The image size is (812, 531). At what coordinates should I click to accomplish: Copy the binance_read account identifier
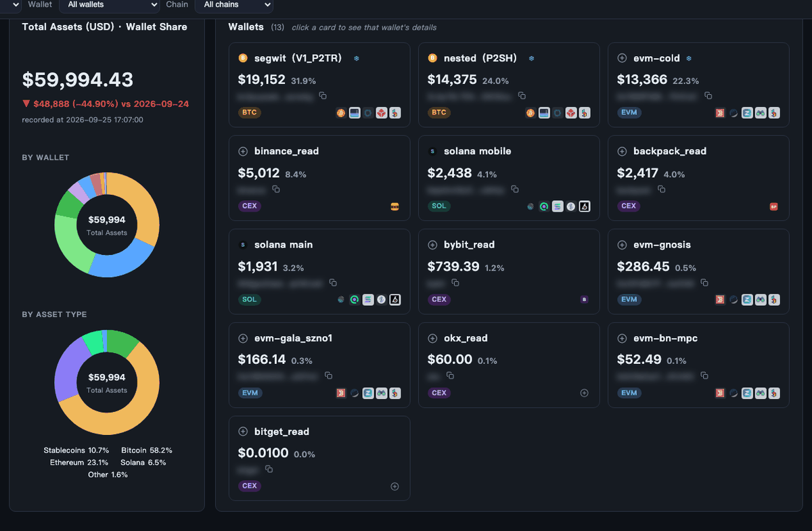click(276, 189)
